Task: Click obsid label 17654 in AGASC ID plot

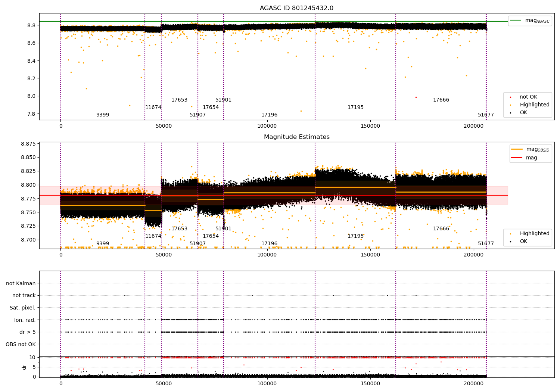Action: (211, 108)
